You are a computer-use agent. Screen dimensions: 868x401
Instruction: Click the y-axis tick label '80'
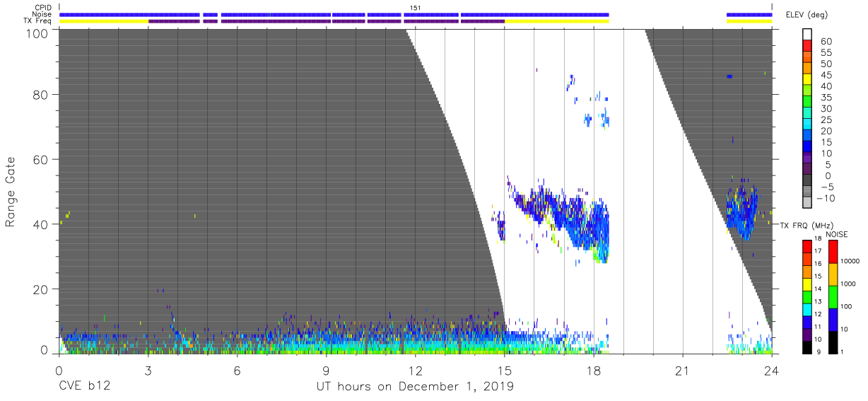point(40,95)
